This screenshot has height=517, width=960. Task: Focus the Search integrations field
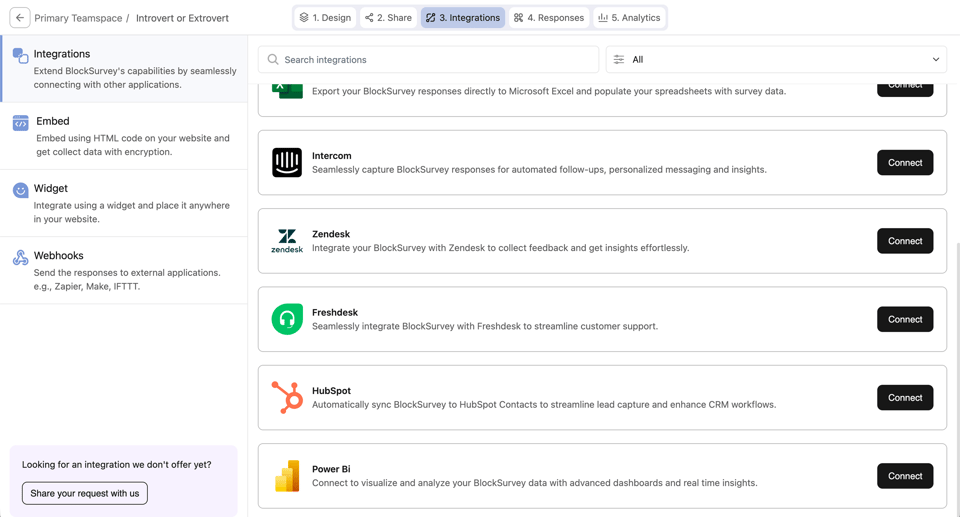click(428, 59)
